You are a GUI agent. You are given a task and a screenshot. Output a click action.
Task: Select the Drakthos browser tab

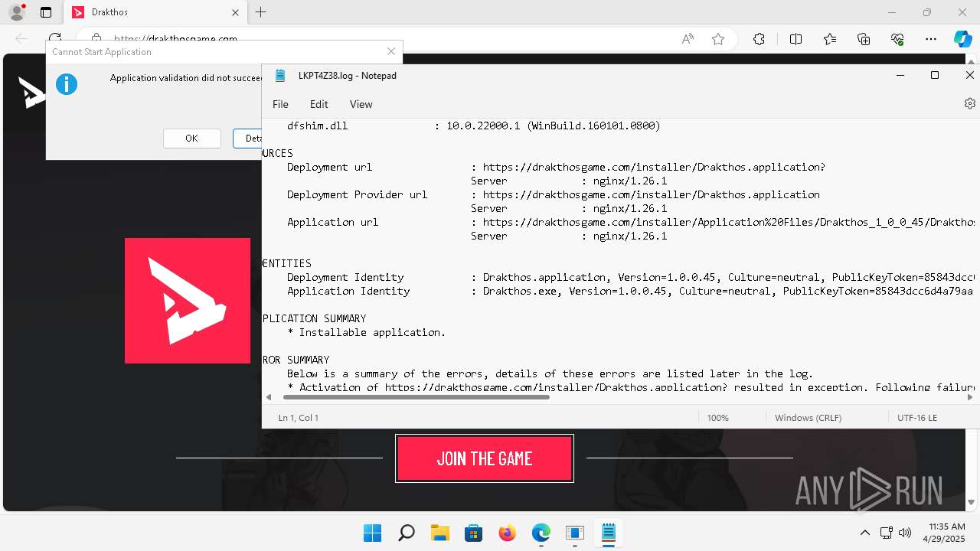click(x=155, y=12)
